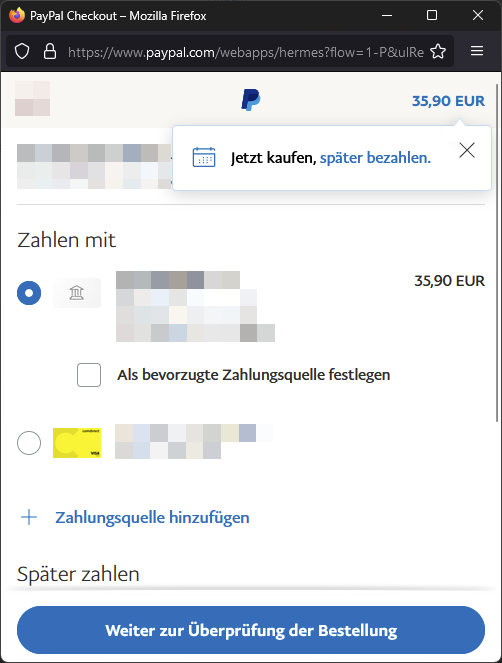
Task: Click the padlock site security icon
Action: coord(50,52)
